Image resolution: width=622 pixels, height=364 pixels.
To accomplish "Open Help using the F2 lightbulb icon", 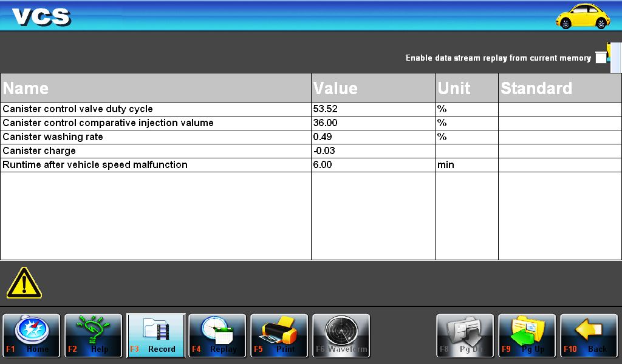I will 93,335.
